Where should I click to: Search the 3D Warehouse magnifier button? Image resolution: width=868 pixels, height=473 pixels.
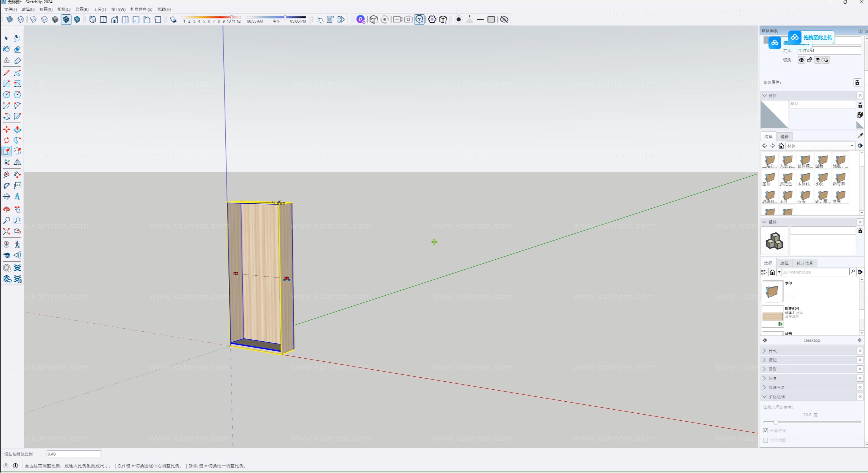tap(852, 272)
